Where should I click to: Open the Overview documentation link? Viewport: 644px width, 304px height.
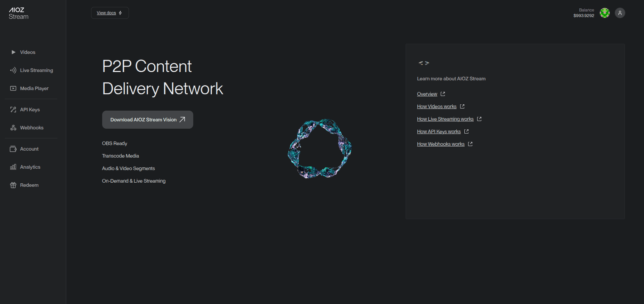tap(427, 94)
